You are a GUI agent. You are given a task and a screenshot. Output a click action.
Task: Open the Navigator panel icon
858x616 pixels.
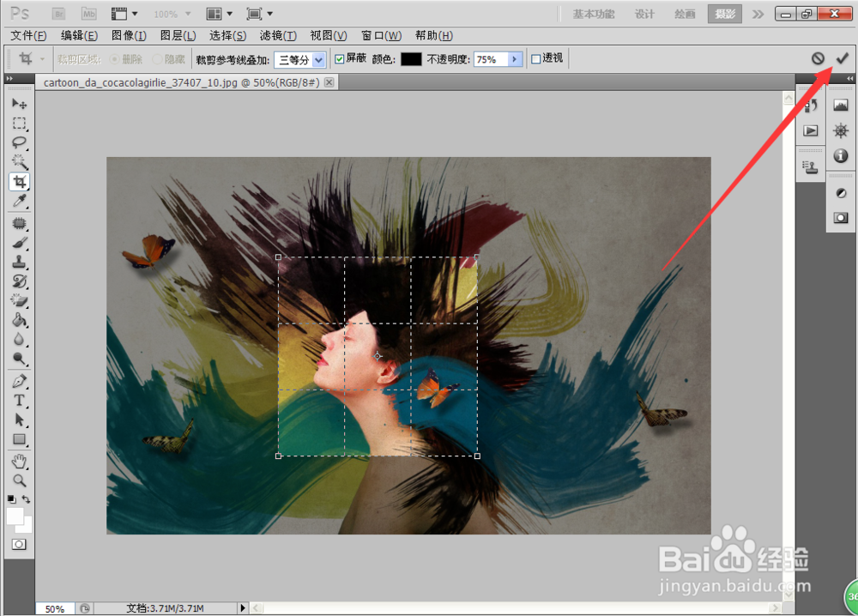(x=841, y=130)
